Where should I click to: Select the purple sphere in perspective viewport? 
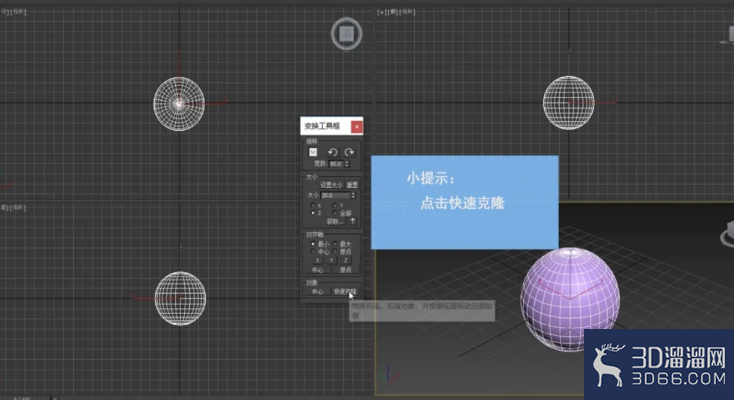tap(571, 300)
